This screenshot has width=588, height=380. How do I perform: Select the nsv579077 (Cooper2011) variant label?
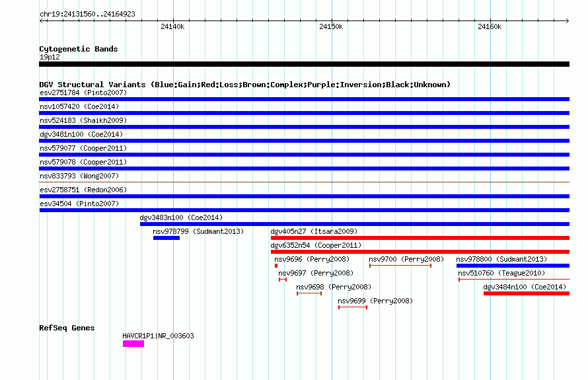coord(83,148)
